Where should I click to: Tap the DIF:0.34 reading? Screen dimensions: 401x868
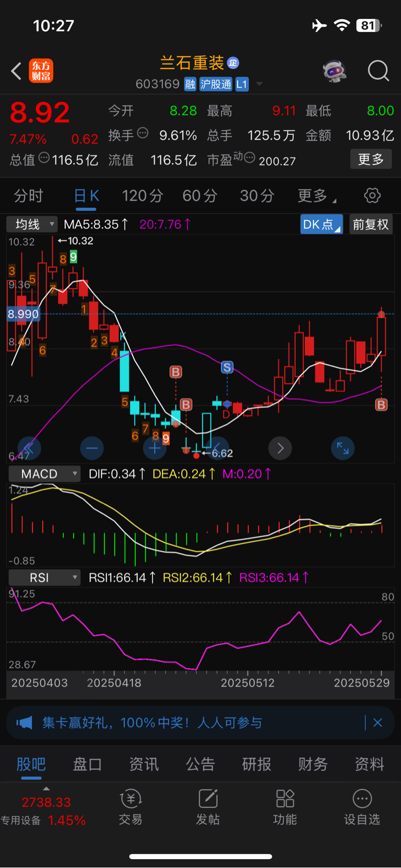click(116, 474)
